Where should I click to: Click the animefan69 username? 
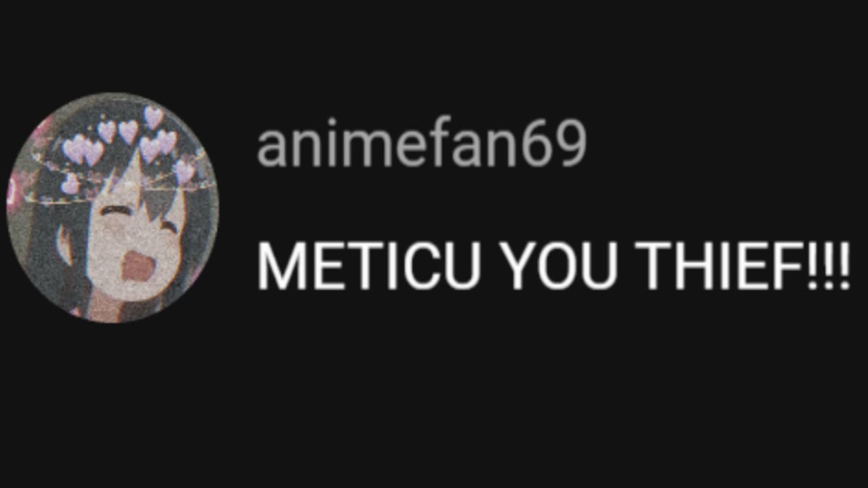(422, 146)
